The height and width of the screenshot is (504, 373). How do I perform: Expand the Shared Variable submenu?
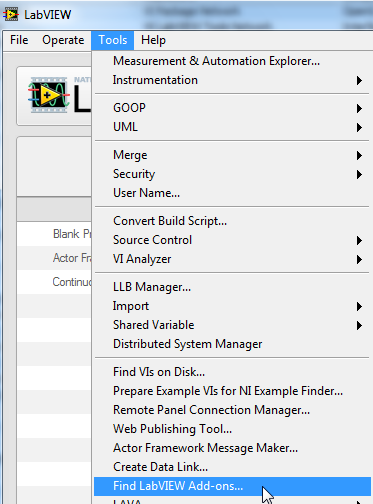[x=232, y=325]
